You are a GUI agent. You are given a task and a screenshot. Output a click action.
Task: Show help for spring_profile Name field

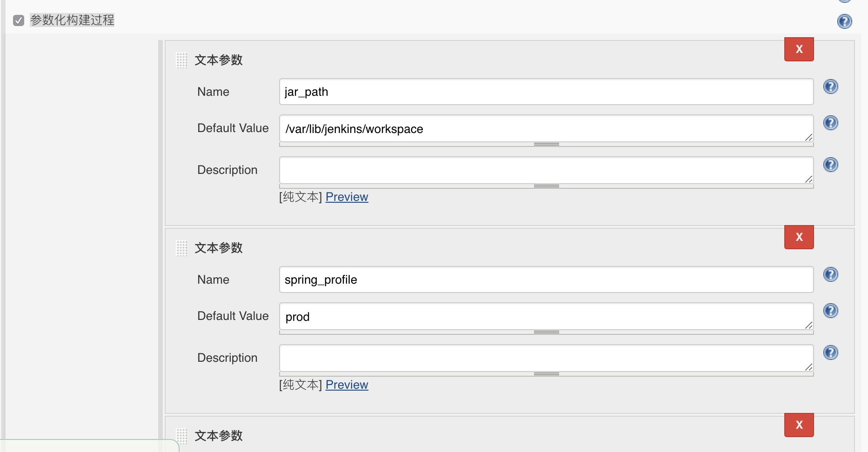pos(830,275)
